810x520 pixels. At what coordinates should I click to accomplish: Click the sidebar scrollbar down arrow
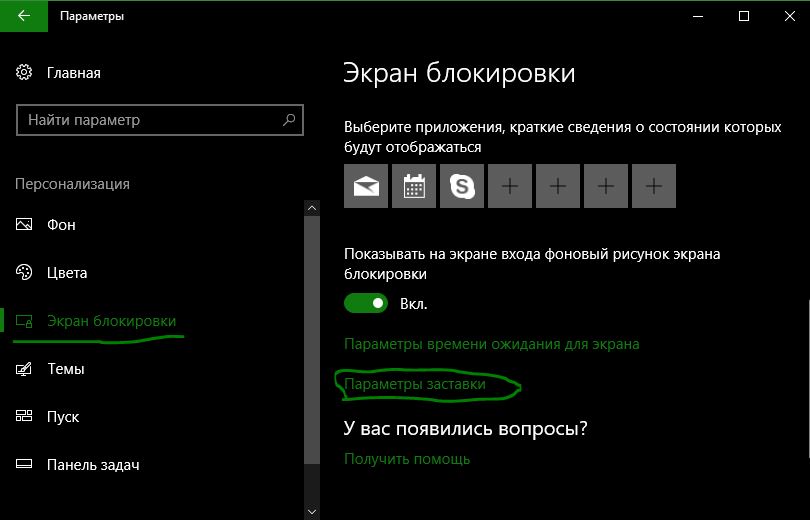pyautogui.click(x=312, y=512)
